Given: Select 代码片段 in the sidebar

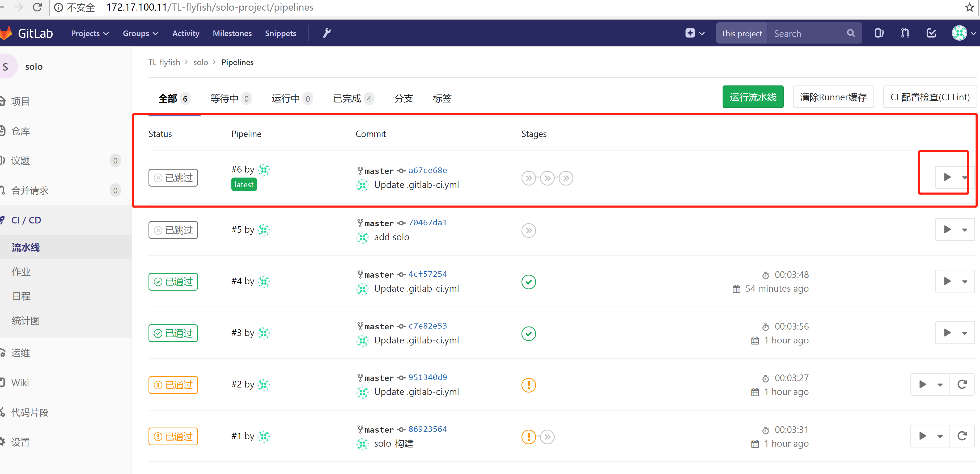Looking at the screenshot, I should (30, 412).
